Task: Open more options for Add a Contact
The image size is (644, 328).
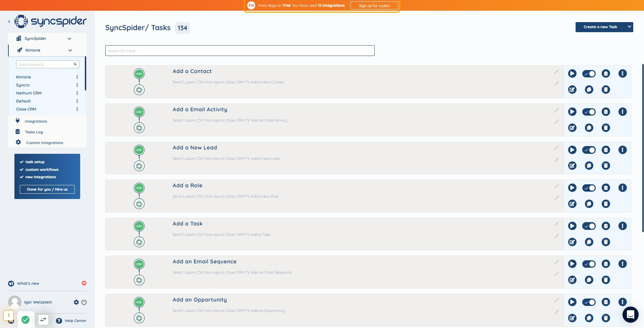Action: 623,74
